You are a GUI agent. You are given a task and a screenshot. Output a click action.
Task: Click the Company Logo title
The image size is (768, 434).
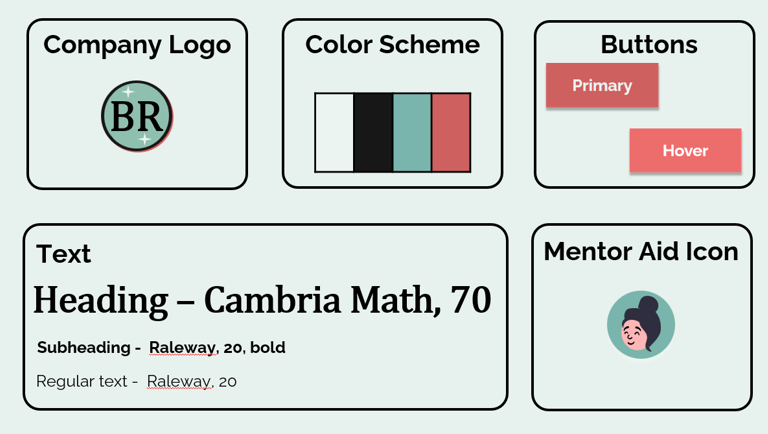click(x=137, y=46)
